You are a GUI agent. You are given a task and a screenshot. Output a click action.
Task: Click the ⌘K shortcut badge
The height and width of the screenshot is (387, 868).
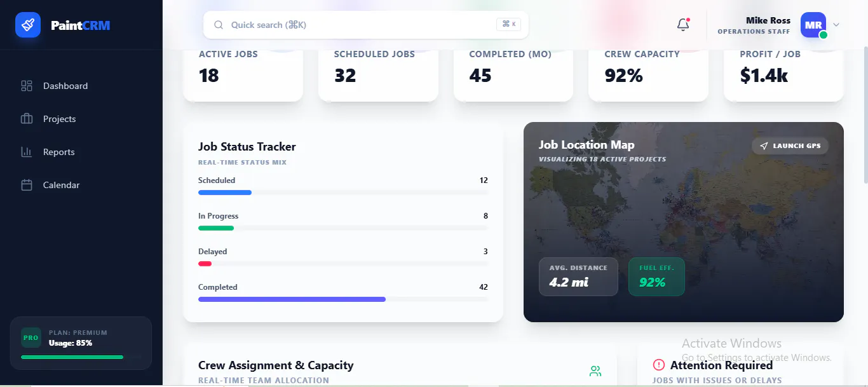point(509,24)
